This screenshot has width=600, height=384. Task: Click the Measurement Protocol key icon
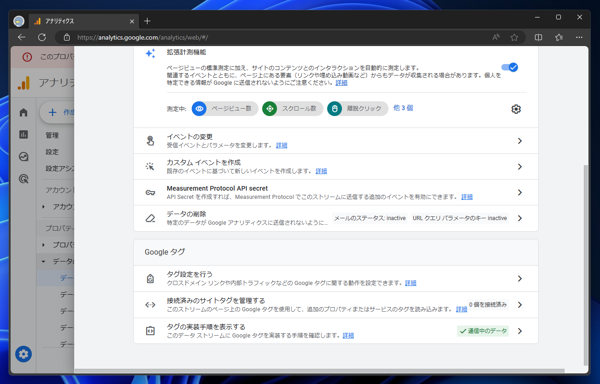click(x=150, y=192)
